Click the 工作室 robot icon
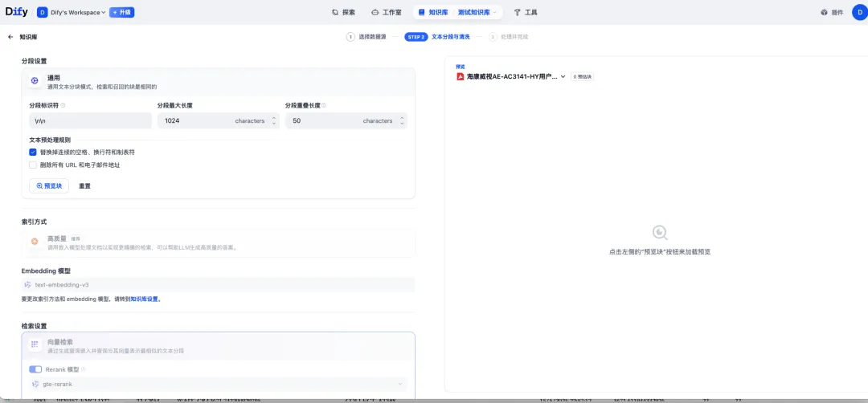The image size is (868, 403). tap(375, 12)
